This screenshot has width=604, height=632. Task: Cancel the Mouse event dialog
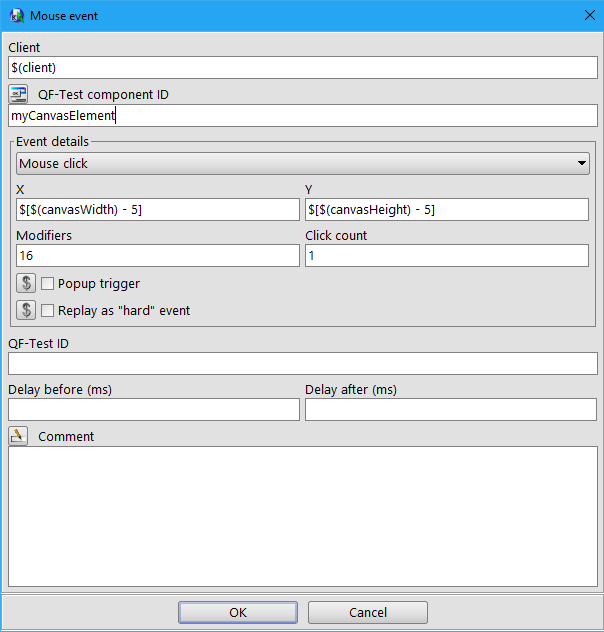367,612
